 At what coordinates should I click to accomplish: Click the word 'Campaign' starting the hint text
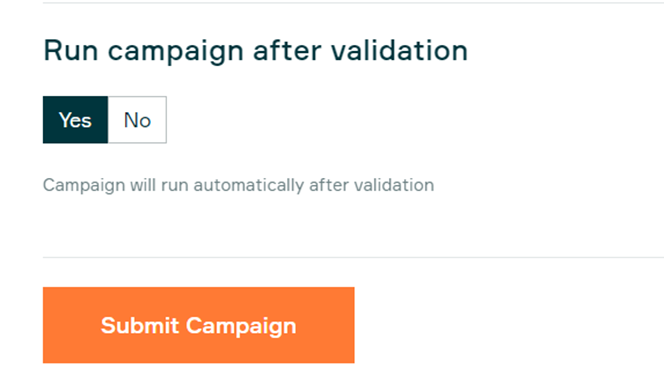point(84,186)
